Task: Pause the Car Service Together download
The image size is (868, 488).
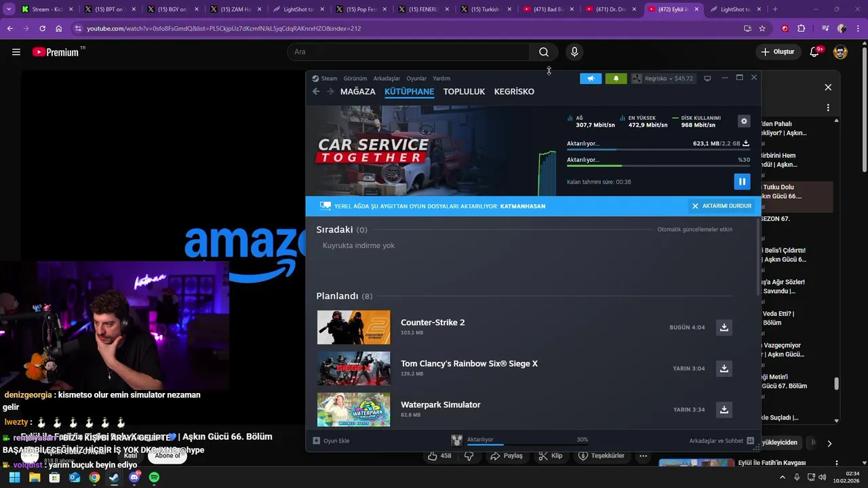Action: [742, 182]
